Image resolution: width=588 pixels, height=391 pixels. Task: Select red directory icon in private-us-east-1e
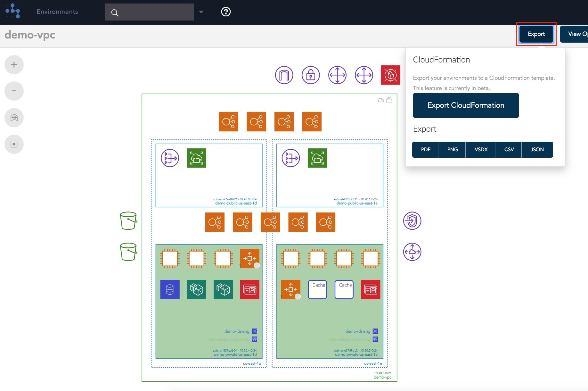371,290
